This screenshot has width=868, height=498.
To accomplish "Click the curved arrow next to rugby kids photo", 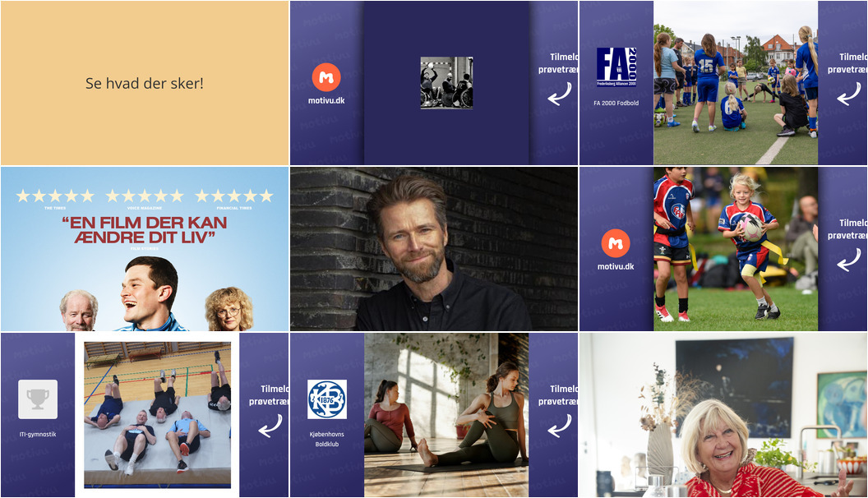I will click(x=848, y=260).
